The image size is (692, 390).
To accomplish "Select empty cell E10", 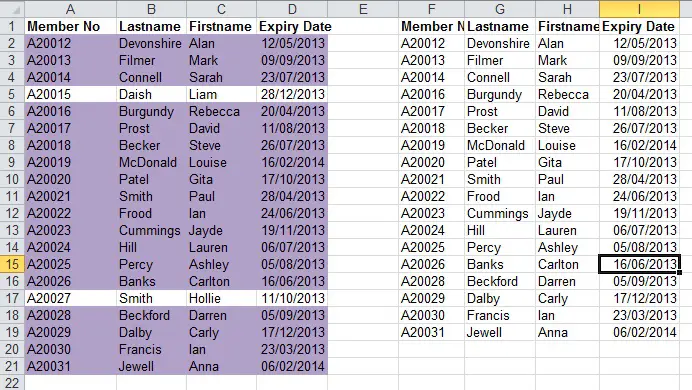I will click(x=363, y=180).
